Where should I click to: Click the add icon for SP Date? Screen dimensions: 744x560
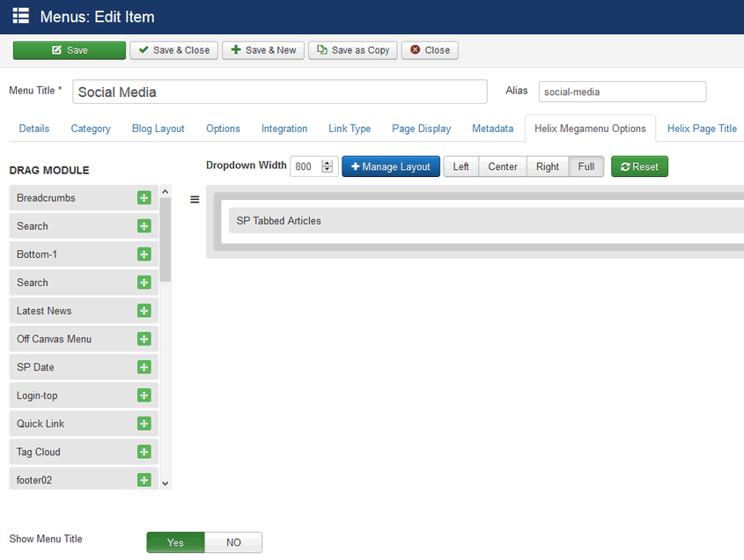(x=144, y=367)
